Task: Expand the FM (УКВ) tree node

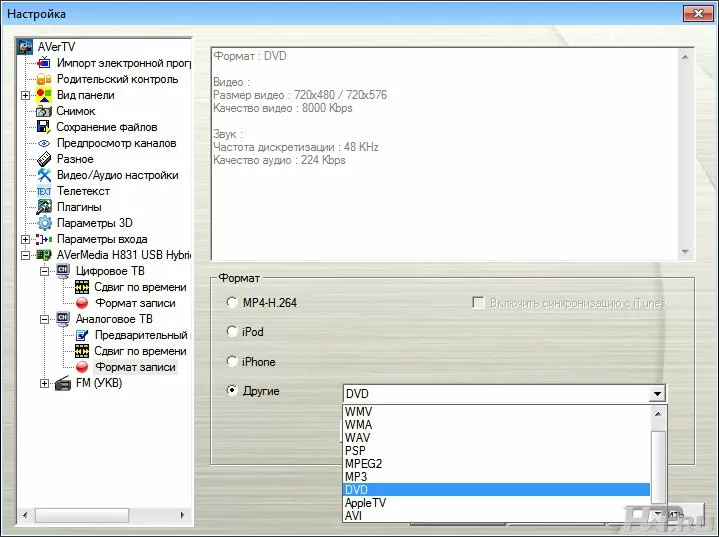Action: click(x=44, y=383)
